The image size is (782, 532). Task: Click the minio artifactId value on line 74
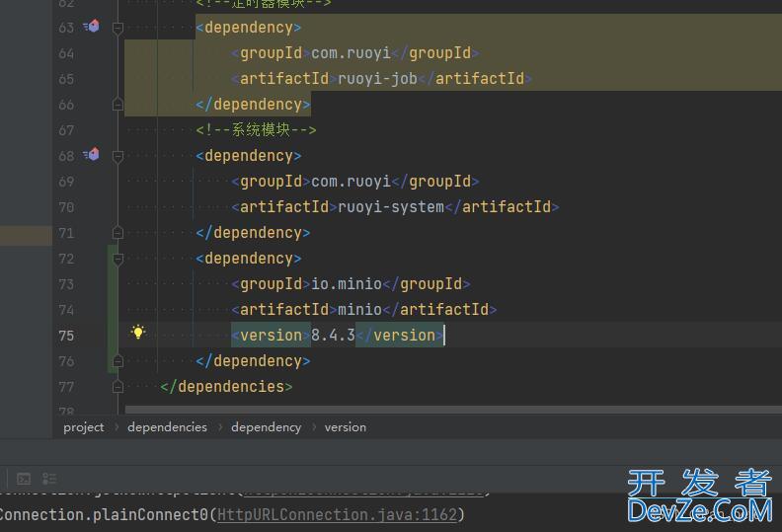[x=359, y=310]
